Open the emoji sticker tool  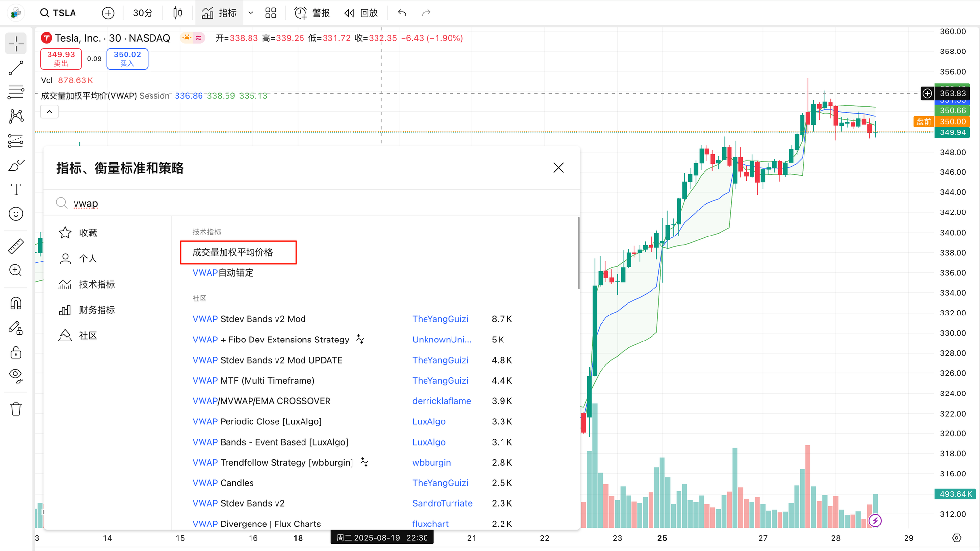coord(16,214)
